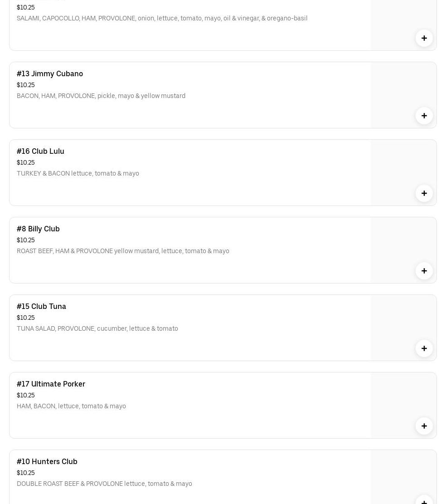
Task: Click the Club Tuna ingredients description
Action: click(x=97, y=328)
